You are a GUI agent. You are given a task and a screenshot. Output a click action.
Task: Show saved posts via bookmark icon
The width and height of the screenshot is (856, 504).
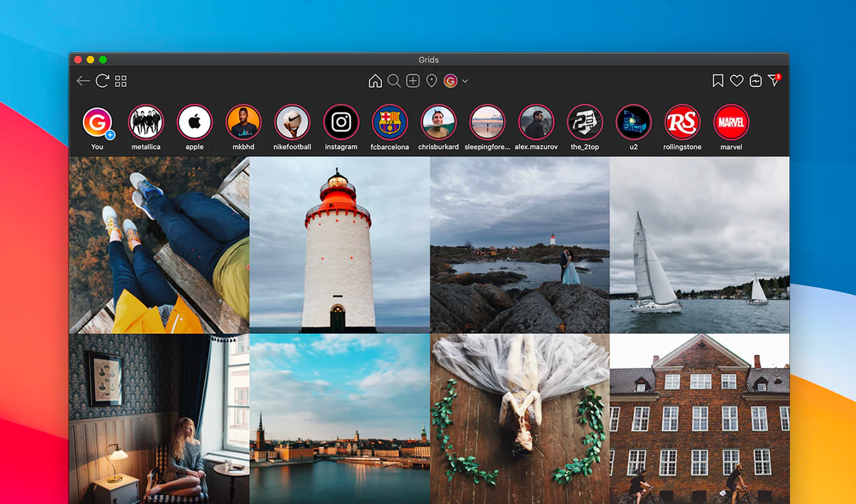[718, 81]
